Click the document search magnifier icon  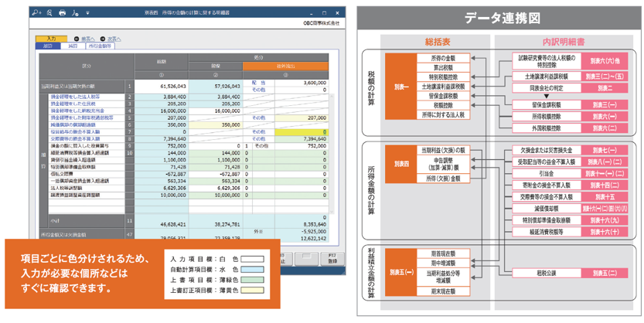click(49, 13)
